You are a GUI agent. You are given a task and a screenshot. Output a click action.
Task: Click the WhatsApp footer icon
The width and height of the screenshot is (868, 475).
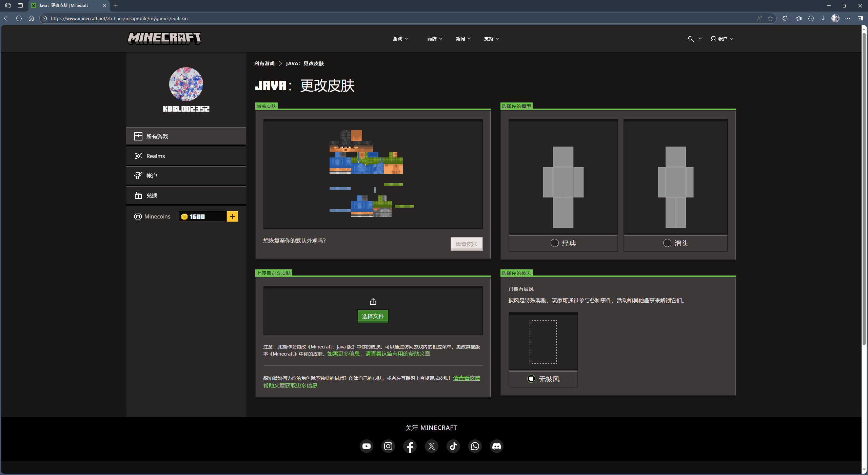pyautogui.click(x=475, y=446)
